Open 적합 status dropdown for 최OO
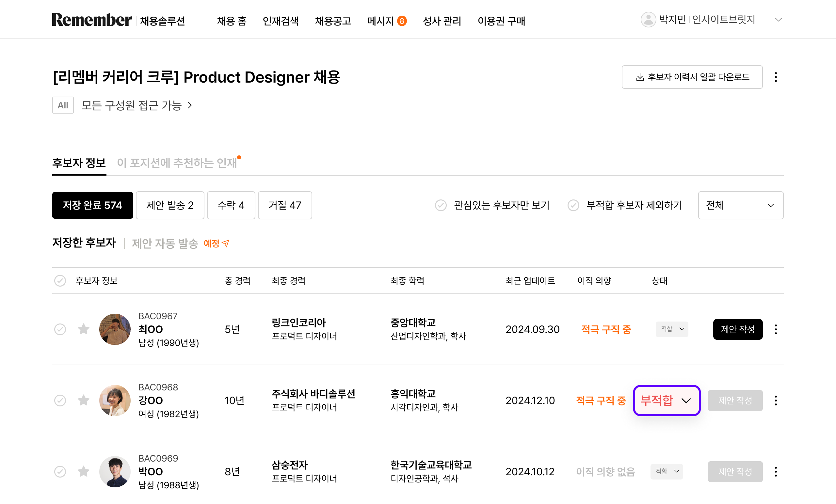The image size is (836, 504). (672, 329)
